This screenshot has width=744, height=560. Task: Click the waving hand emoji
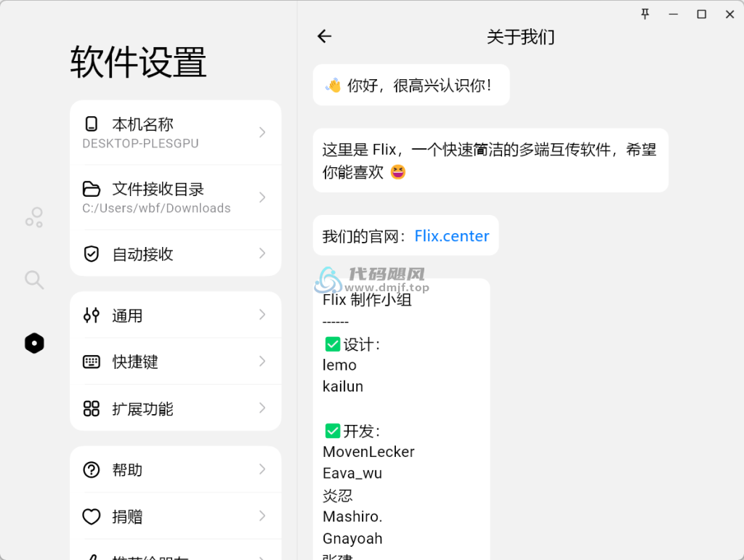coord(333,86)
